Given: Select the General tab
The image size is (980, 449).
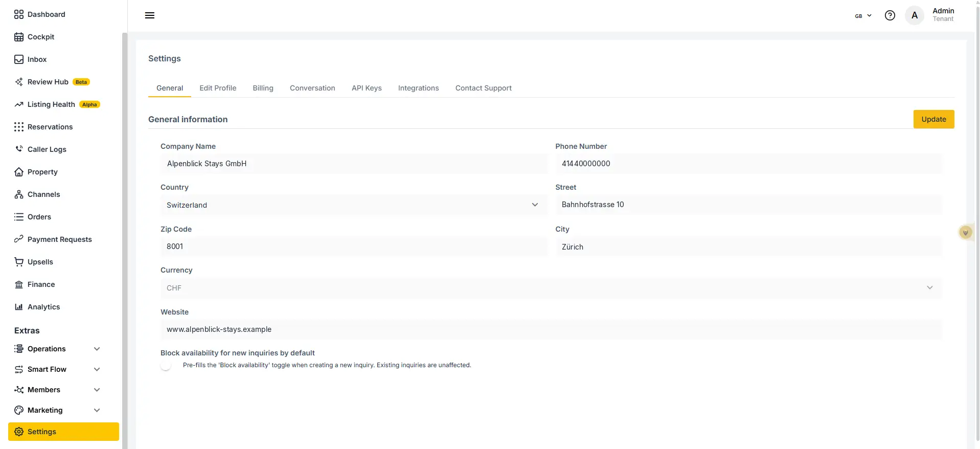Looking at the screenshot, I should tap(170, 88).
